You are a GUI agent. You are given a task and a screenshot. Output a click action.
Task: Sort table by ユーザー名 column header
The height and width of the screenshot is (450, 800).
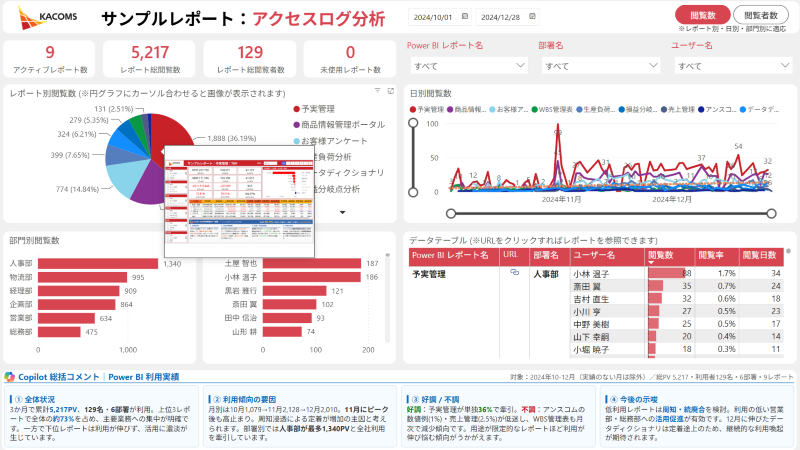[607, 257]
